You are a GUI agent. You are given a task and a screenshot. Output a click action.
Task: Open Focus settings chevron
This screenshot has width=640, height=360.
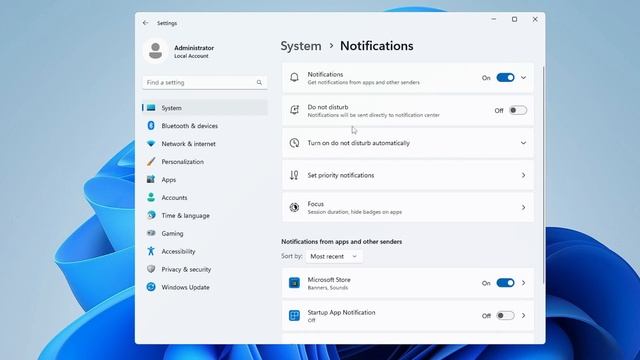pyautogui.click(x=523, y=207)
